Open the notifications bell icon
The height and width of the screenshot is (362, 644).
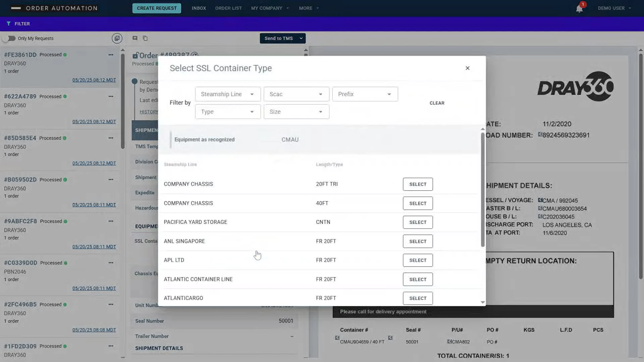coord(579,9)
